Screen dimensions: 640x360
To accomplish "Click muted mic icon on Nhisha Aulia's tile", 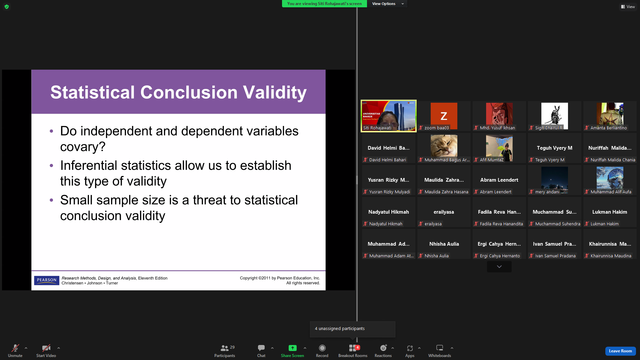I will 420,256.
